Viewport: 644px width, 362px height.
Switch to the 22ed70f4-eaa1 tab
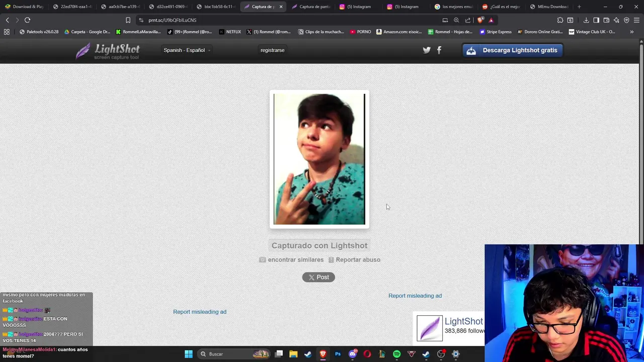pyautogui.click(x=72, y=7)
